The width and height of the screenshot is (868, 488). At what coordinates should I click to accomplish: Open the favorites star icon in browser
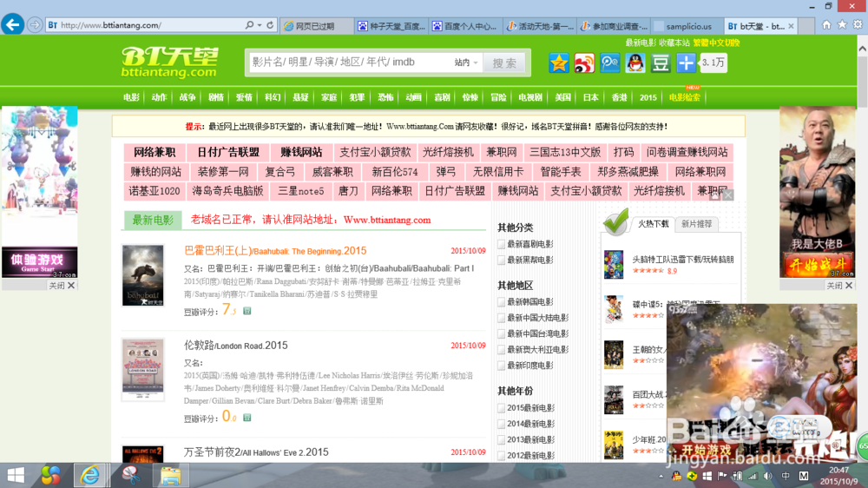coord(842,25)
